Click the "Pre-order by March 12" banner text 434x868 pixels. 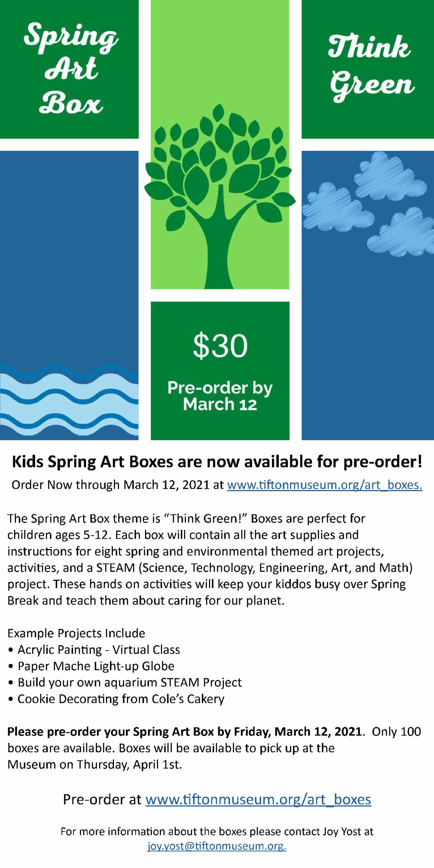[x=220, y=396]
